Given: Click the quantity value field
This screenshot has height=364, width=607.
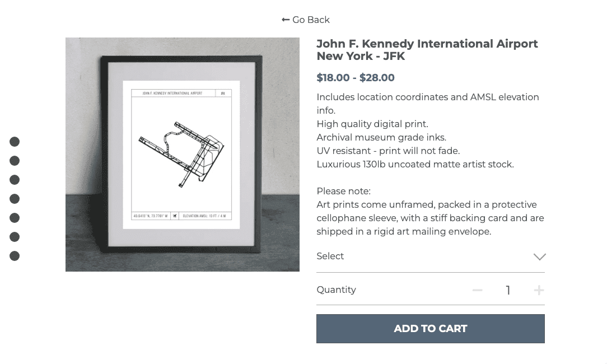Looking at the screenshot, I should tap(508, 290).
